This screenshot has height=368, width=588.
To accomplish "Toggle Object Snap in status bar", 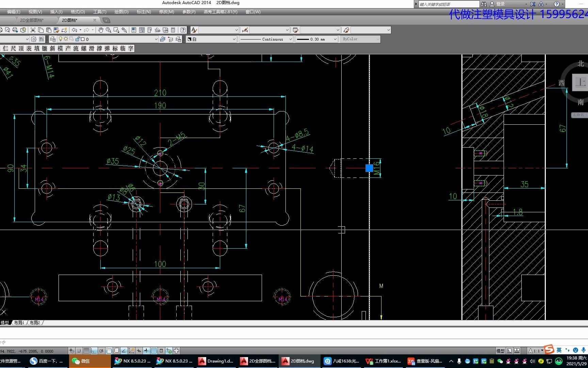I will (109, 351).
